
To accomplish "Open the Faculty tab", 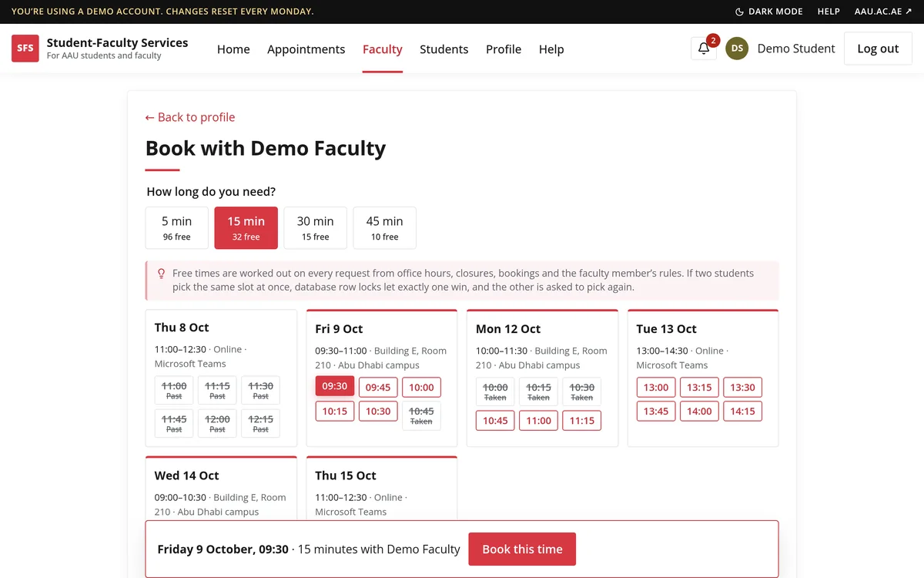I will (383, 49).
